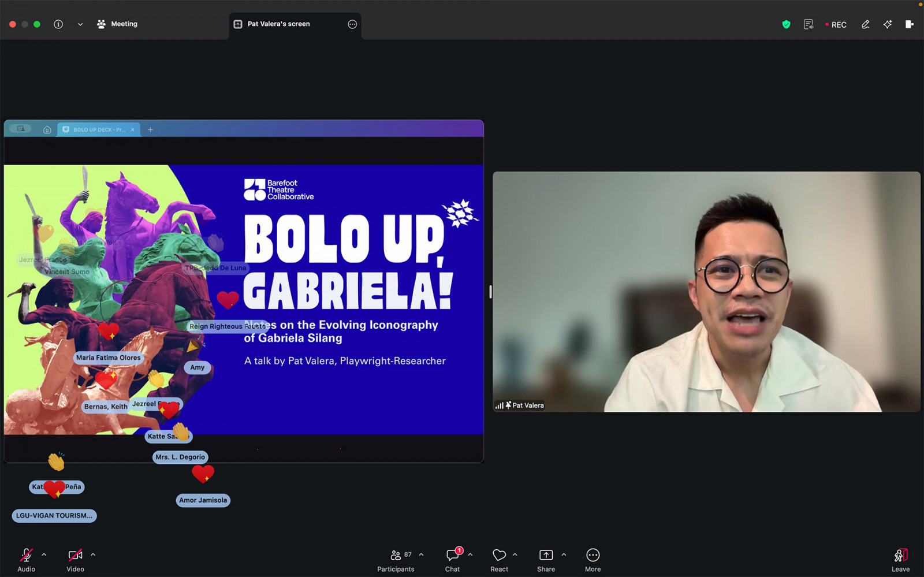Click the home icon in shared browser
The height and width of the screenshot is (577, 924).
pyautogui.click(x=47, y=130)
